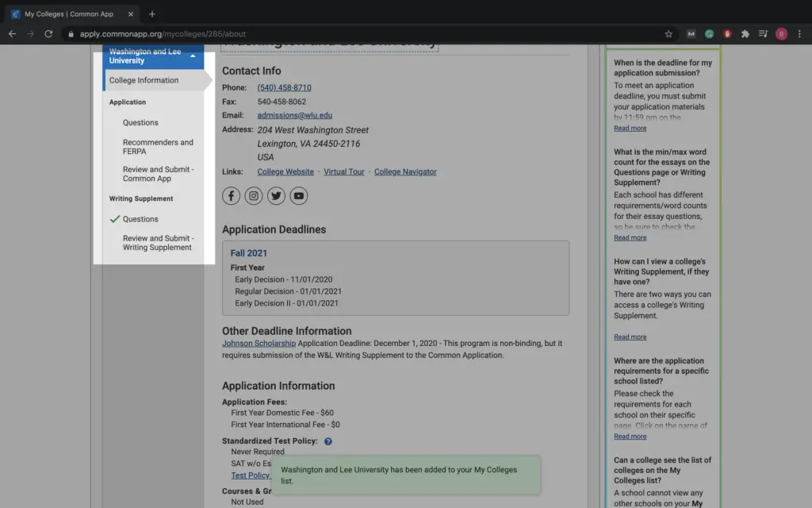Open the Gmail extension icon
Image resolution: width=812 pixels, height=508 pixels.
(691, 33)
